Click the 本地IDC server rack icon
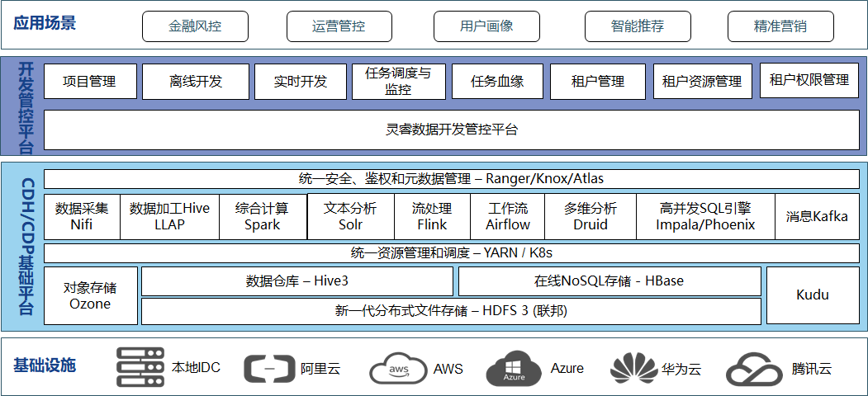The height and width of the screenshot is (396, 868). pos(140,367)
